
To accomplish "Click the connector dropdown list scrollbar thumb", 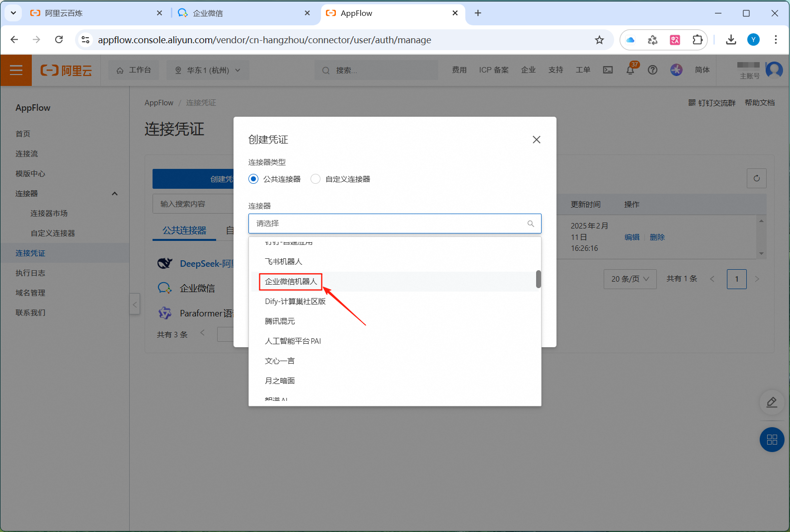I will point(538,279).
